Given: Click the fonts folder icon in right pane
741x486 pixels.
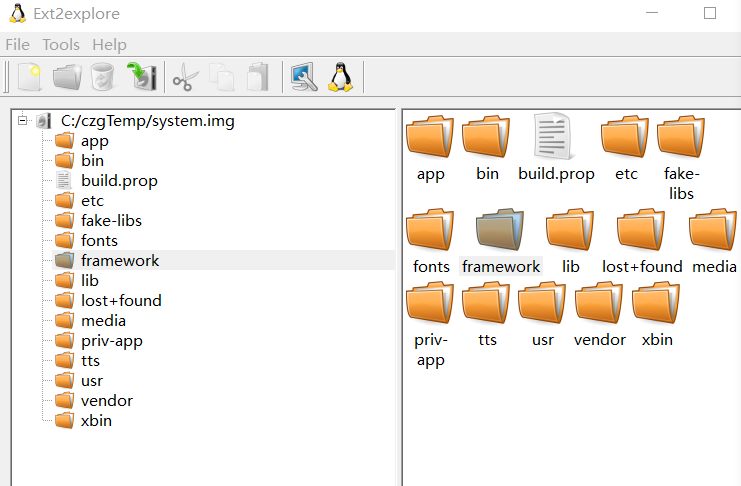Looking at the screenshot, I should tap(430, 229).
